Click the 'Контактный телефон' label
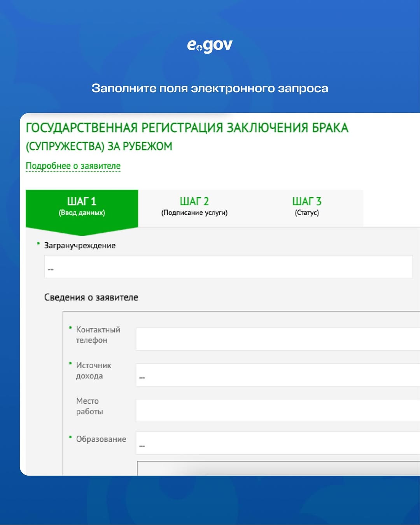 tap(98, 335)
